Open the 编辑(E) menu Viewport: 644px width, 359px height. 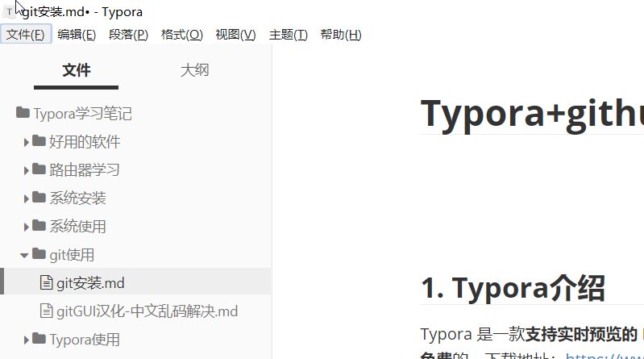pyautogui.click(x=77, y=34)
